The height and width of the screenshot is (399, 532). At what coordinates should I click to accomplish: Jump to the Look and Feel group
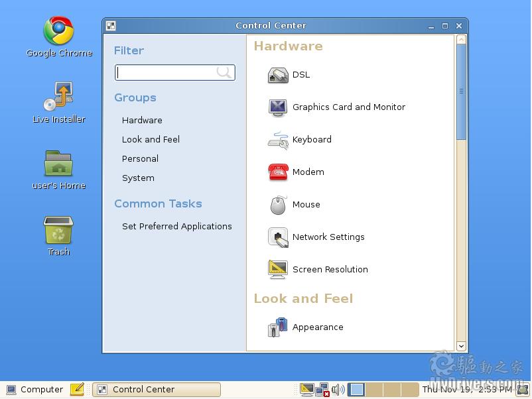coord(151,140)
